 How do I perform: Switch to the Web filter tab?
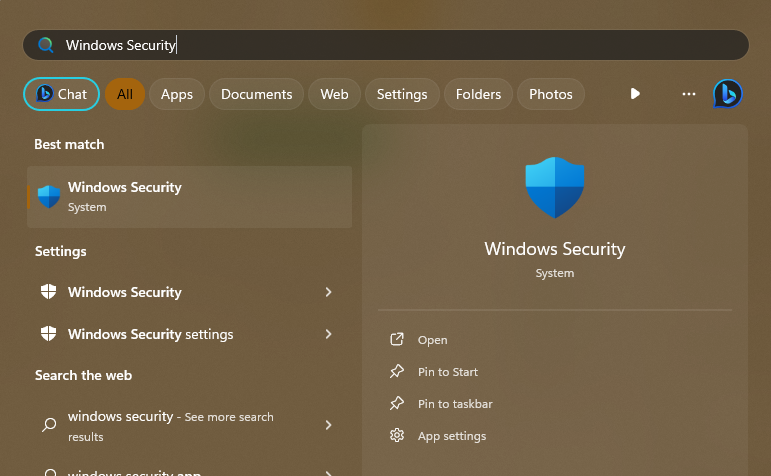(x=334, y=94)
